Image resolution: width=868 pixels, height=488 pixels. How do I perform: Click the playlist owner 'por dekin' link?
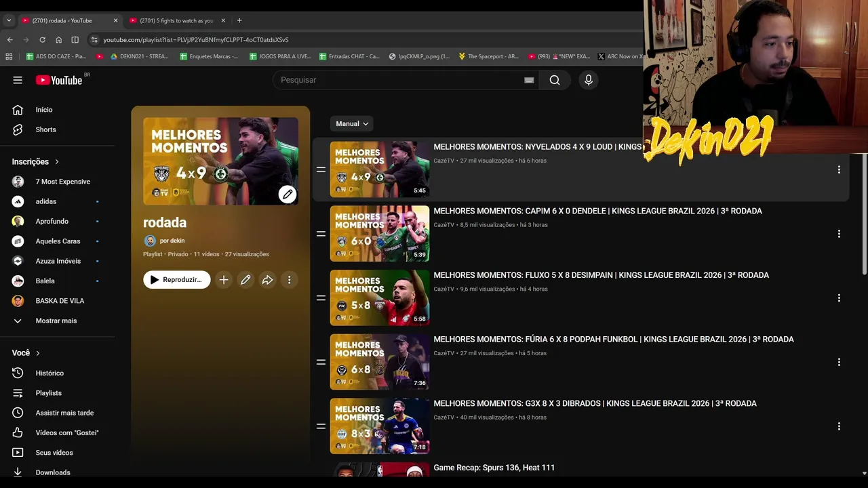172,241
